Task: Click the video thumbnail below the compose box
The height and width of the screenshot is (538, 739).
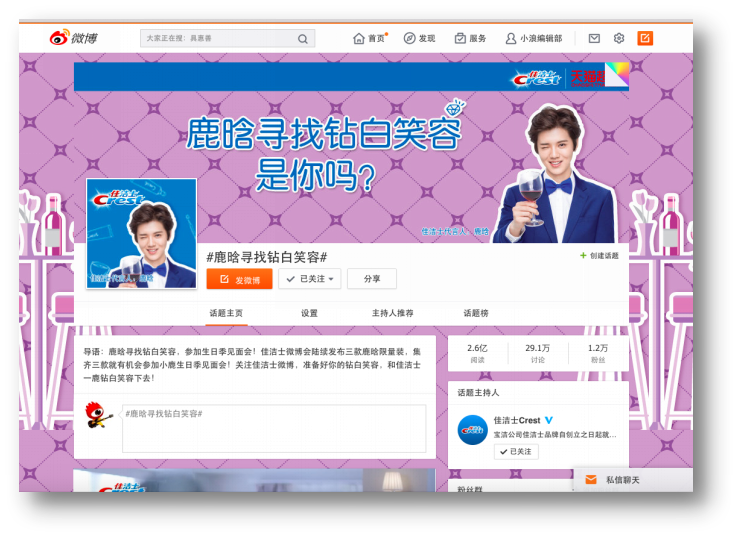Action: point(255,480)
